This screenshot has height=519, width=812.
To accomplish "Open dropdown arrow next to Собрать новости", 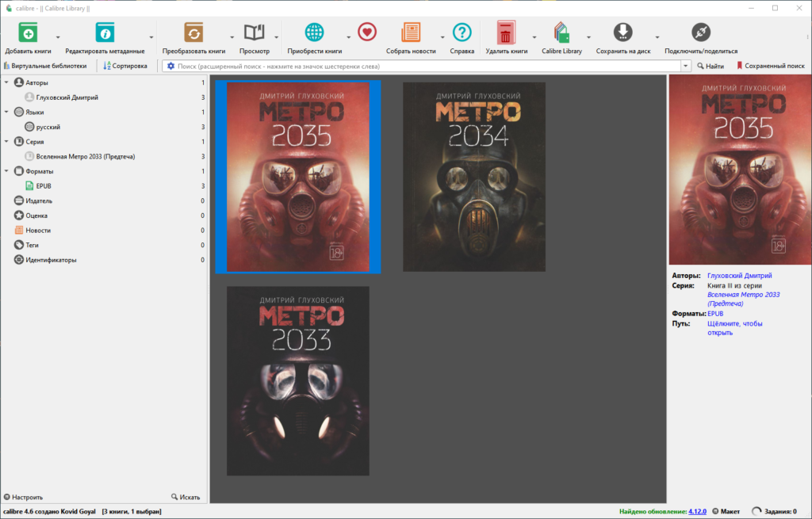I will pos(442,37).
